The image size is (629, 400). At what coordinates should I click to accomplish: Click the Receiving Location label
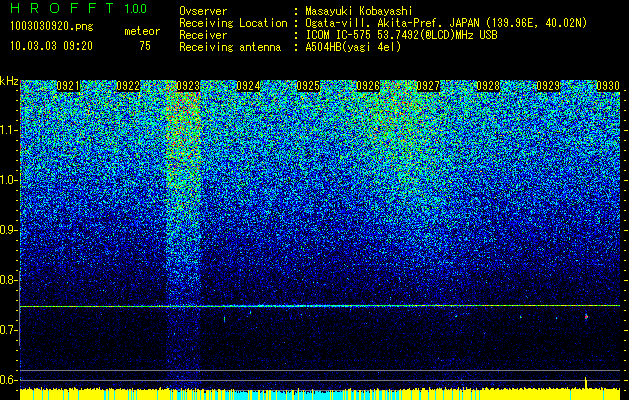pyautogui.click(x=233, y=23)
